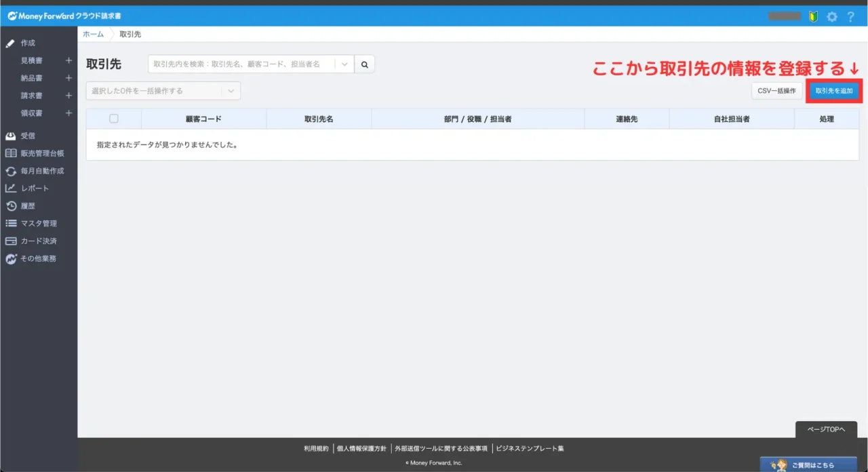868x472 pixels.
Task: Open 販売管理台帳 in the sidebar
Action: point(42,153)
